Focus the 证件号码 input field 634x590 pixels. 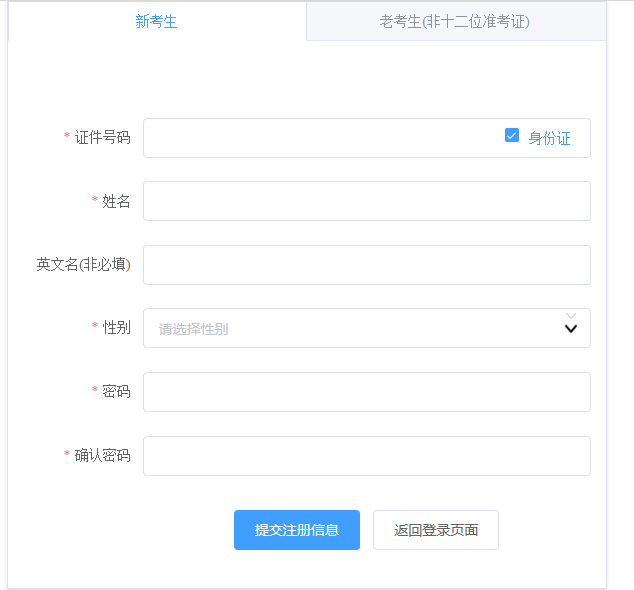point(320,138)
